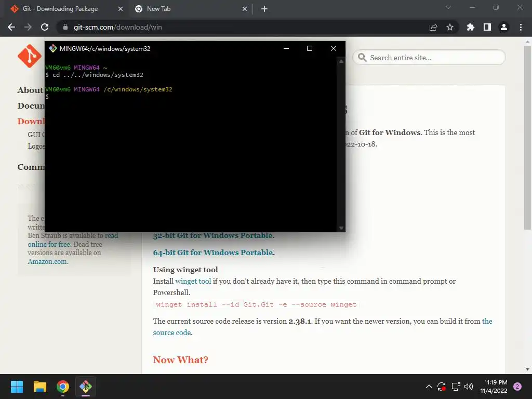
Task: Click the network tray icon
Action: [456, 387]
